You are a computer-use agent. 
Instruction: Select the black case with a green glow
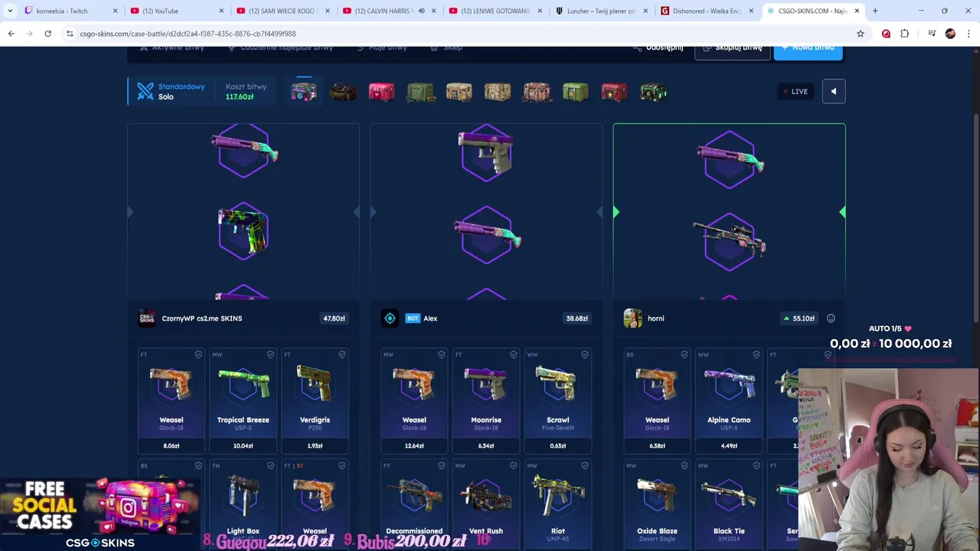653,92
